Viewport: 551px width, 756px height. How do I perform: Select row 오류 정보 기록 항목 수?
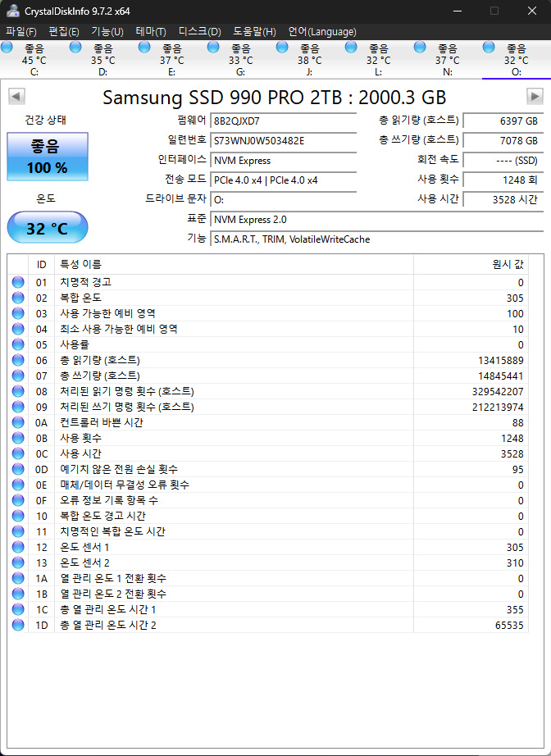point(268,500)
